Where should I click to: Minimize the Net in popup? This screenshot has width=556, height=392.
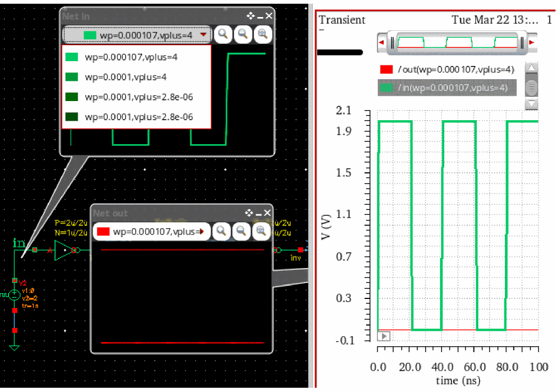260,16
